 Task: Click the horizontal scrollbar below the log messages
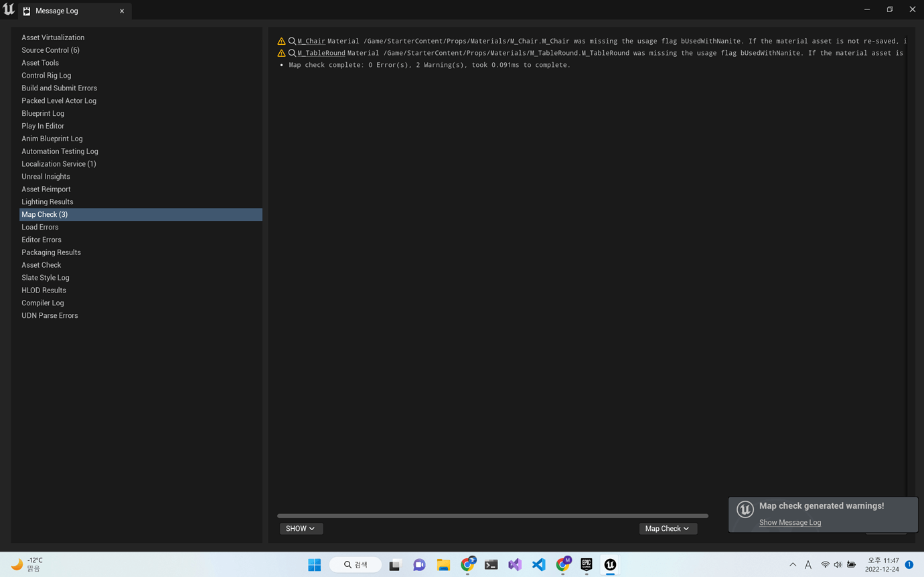coord(492,515)
